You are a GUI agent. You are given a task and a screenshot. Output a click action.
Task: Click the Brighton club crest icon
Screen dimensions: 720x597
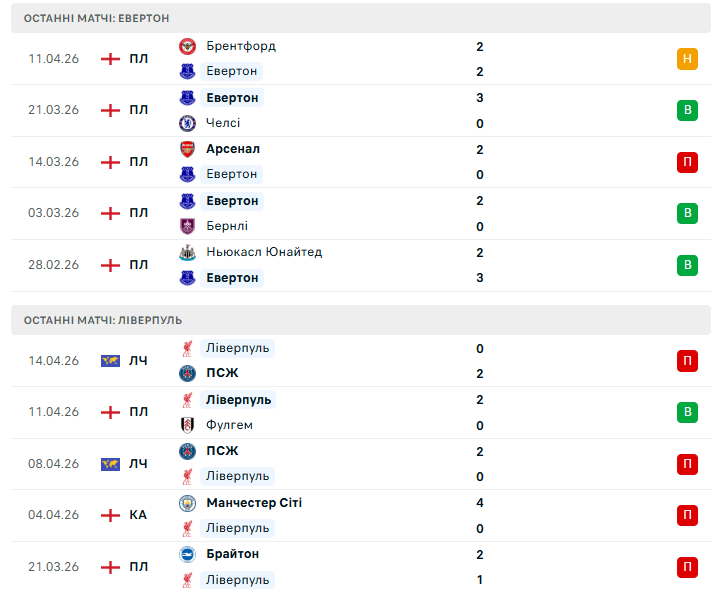(187, 554)
